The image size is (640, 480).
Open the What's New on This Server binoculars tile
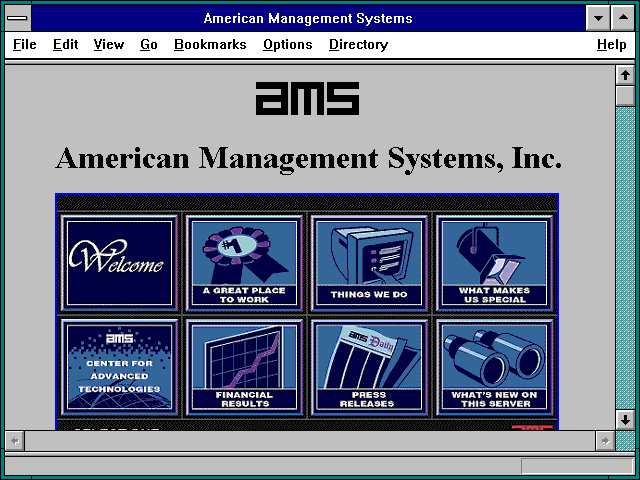point(494,367)
